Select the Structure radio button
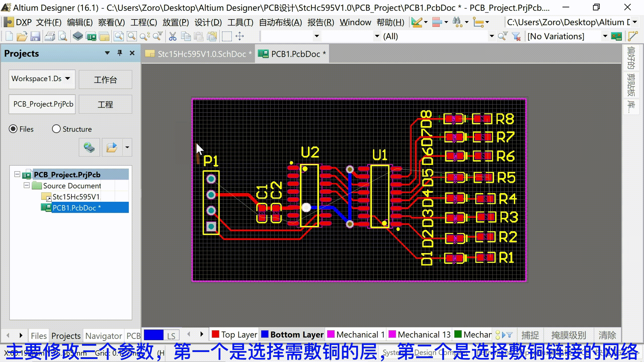The image size is (644, 362). (x=56, y=129)
